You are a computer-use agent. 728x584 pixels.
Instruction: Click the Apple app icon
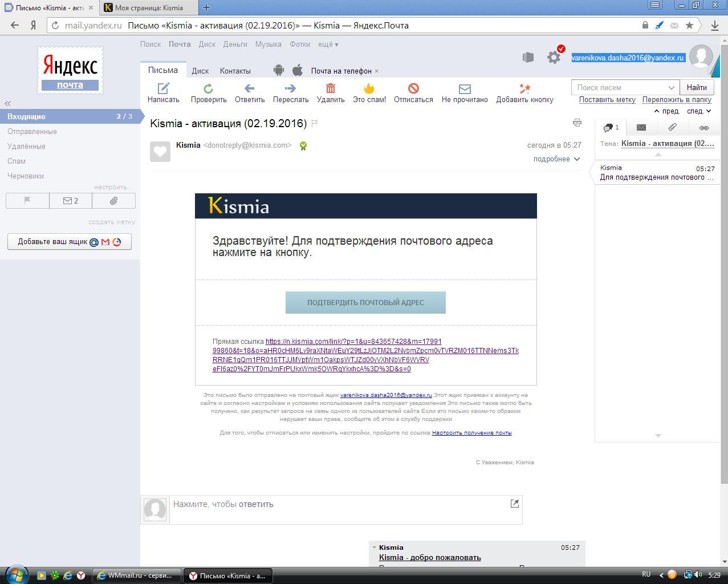(297, 70)
